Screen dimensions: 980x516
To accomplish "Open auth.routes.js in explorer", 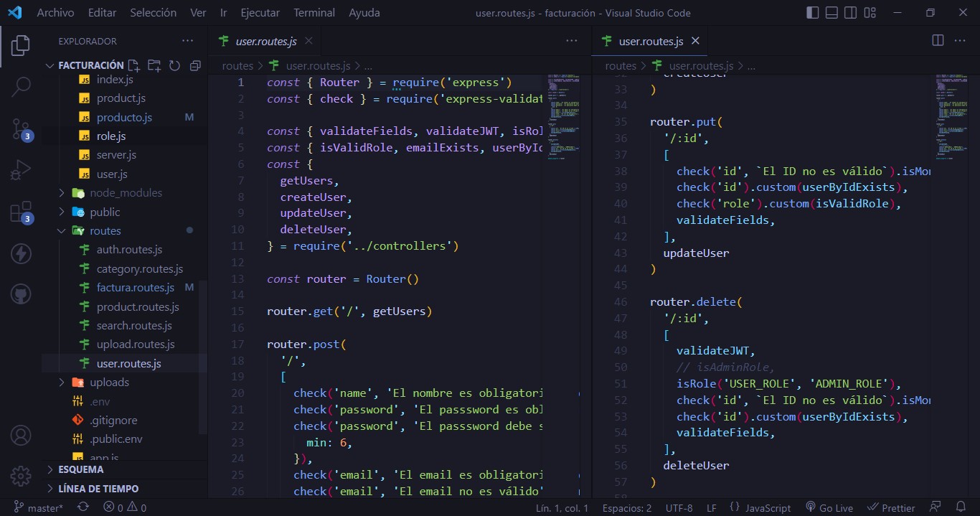I will 129,250.
